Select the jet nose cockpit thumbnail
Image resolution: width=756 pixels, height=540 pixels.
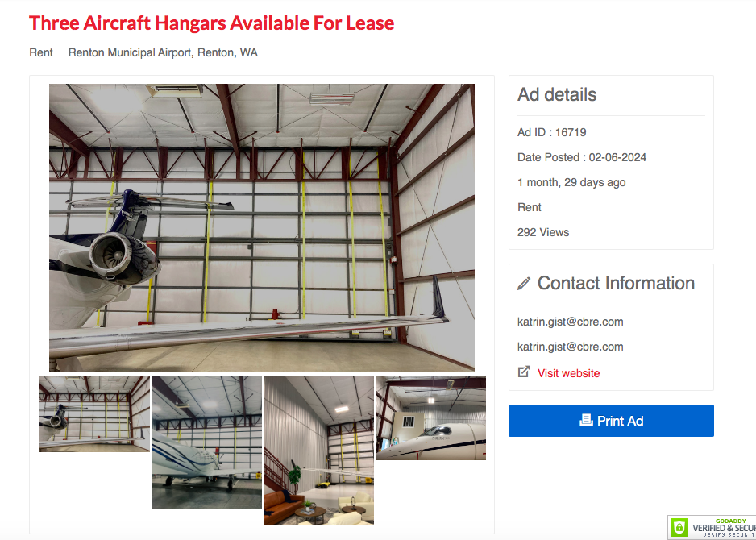pos(430,418)
